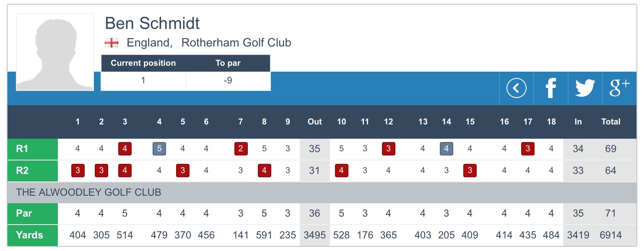Click the Current position header
Screen dimensions: 644x251
click(x=143, y=63)
